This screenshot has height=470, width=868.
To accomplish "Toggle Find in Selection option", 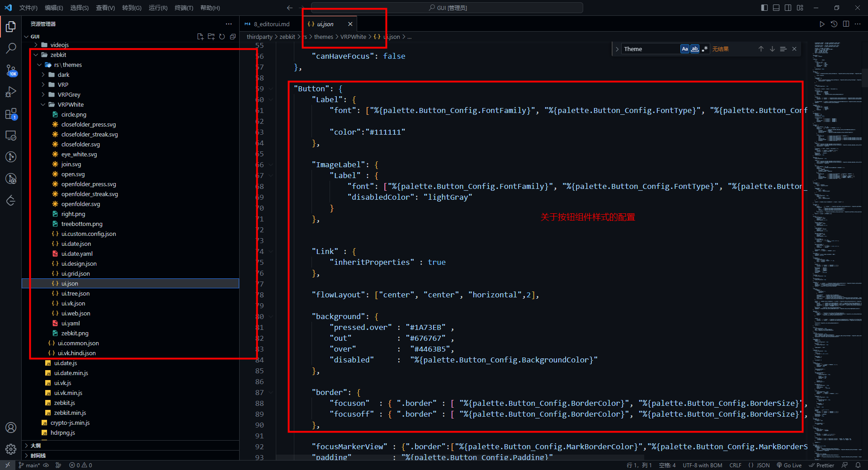I will click(783, 49).
